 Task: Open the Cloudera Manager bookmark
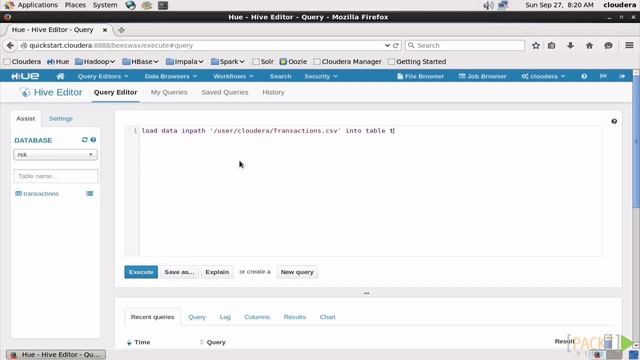[347, 62]
